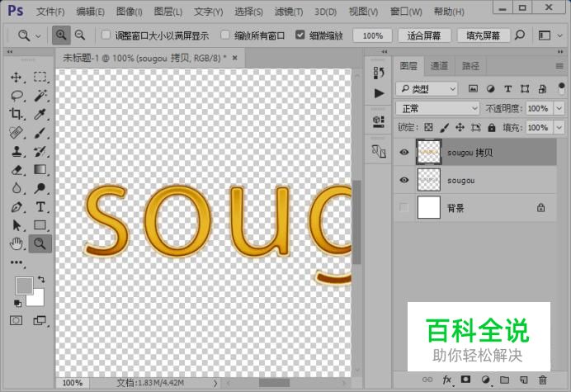Viewport: 571px width, 392px height.
Task: Select the Horizontal Type tool
Action: [40, 207]
